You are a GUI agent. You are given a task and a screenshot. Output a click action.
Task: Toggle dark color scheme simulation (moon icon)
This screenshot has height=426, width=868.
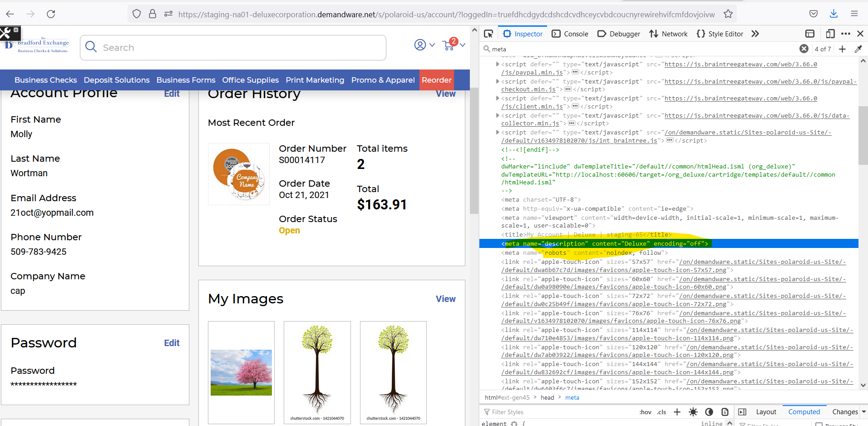[709, 412]
